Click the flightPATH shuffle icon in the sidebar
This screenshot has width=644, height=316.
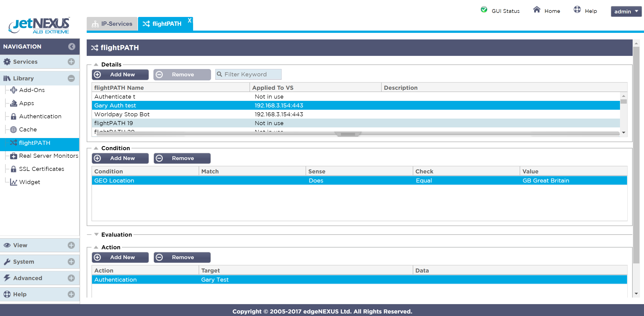point(13,143)
